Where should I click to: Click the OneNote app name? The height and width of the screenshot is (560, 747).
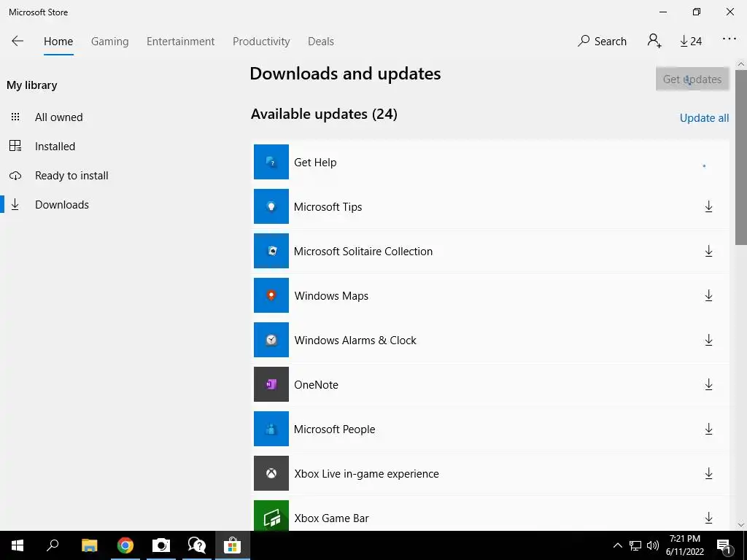tap(316, 385)
